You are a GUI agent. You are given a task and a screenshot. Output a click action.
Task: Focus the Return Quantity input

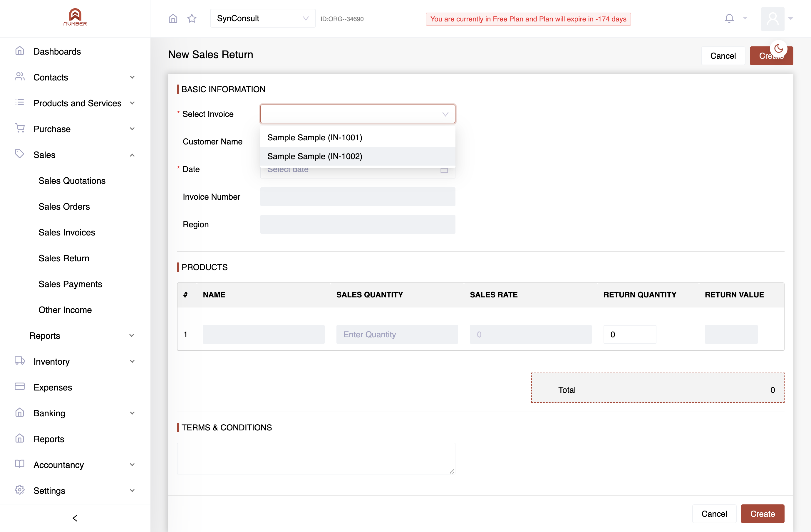(630, 335)
